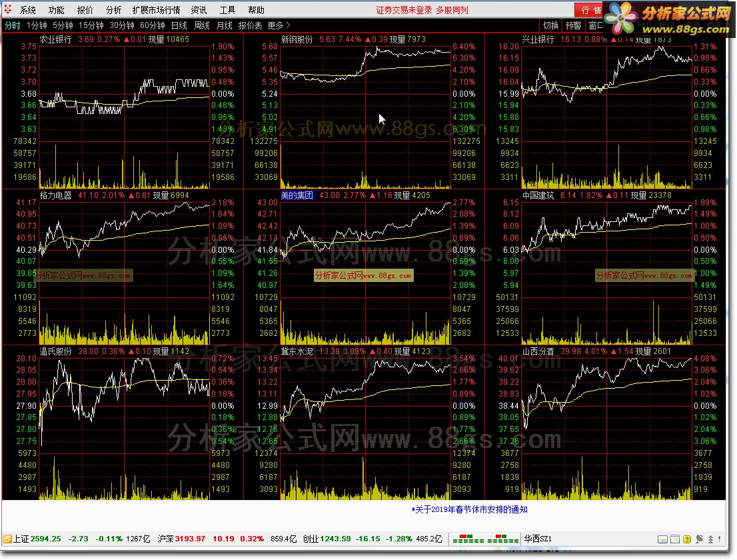This screenshot has width=737, height=560.
Task: Open the 工具 menu
Action: [x=227, y=10]
